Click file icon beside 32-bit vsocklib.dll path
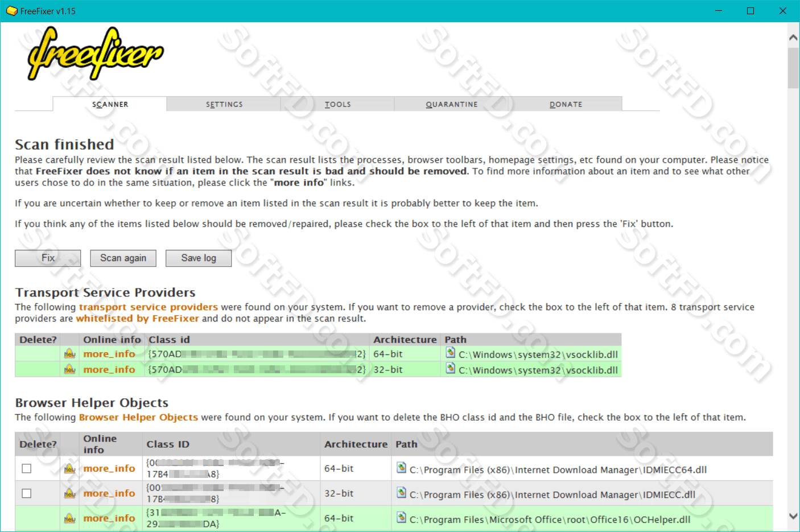This screenshot has height=532, width=800. [x=451, y=369]
